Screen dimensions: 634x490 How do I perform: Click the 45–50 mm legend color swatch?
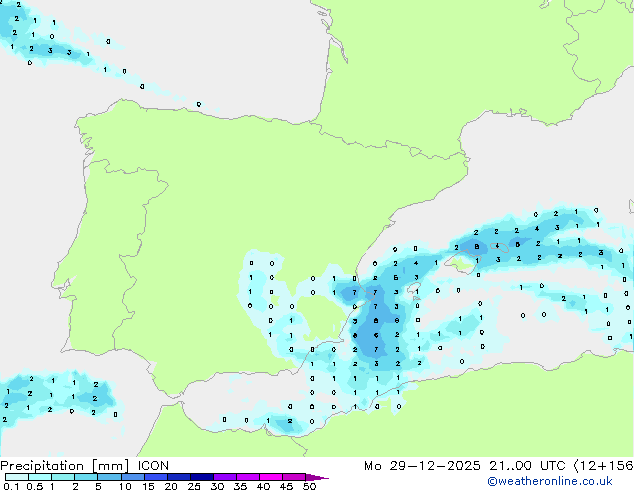click(294, 477)
